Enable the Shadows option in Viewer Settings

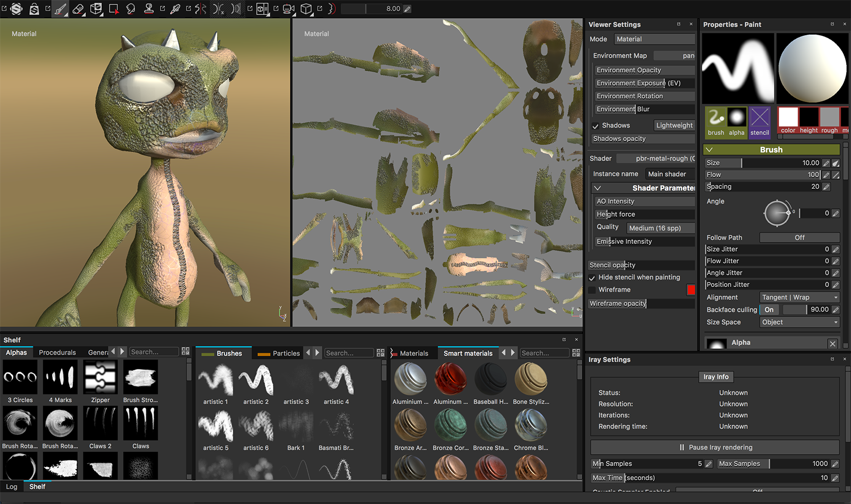tap(596, 125)
